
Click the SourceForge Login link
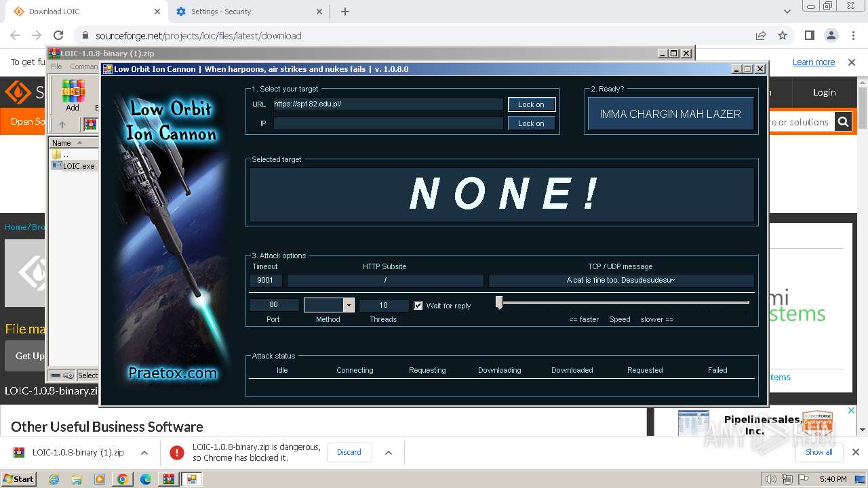(824, 92)
